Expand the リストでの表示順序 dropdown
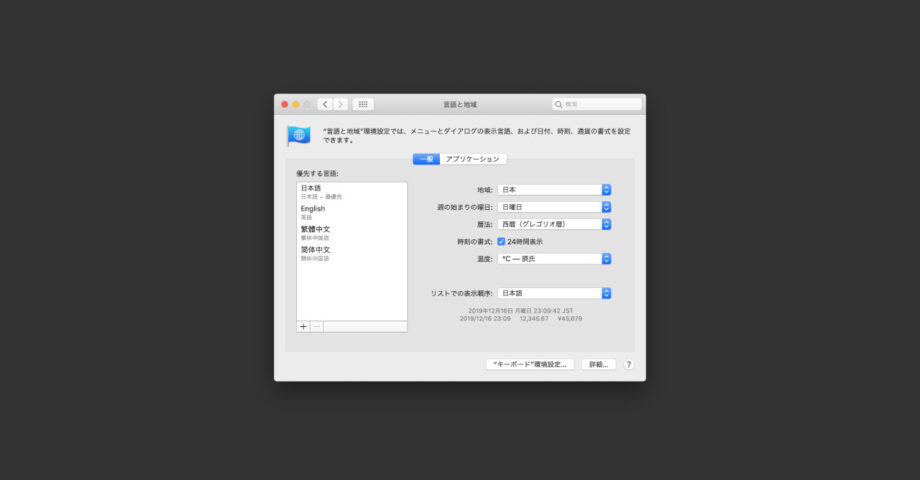The height and width of the screenshot is (480, 920). tap(554, 293)
